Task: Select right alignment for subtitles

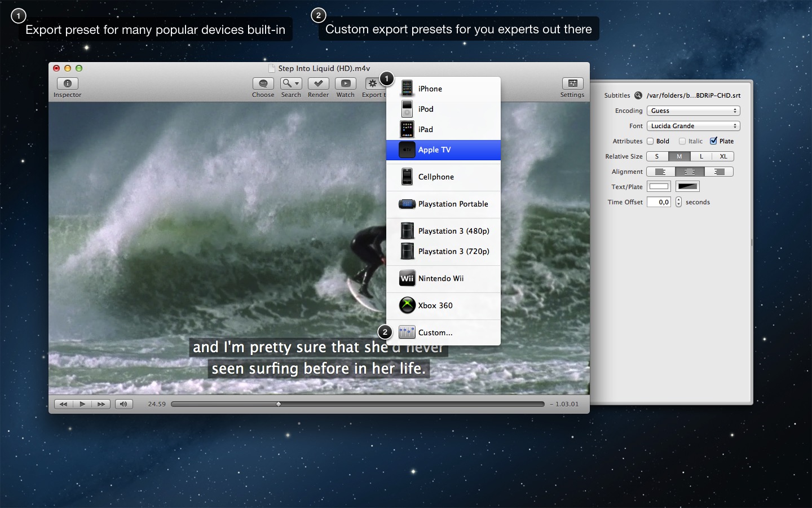Action: (719, 172)
